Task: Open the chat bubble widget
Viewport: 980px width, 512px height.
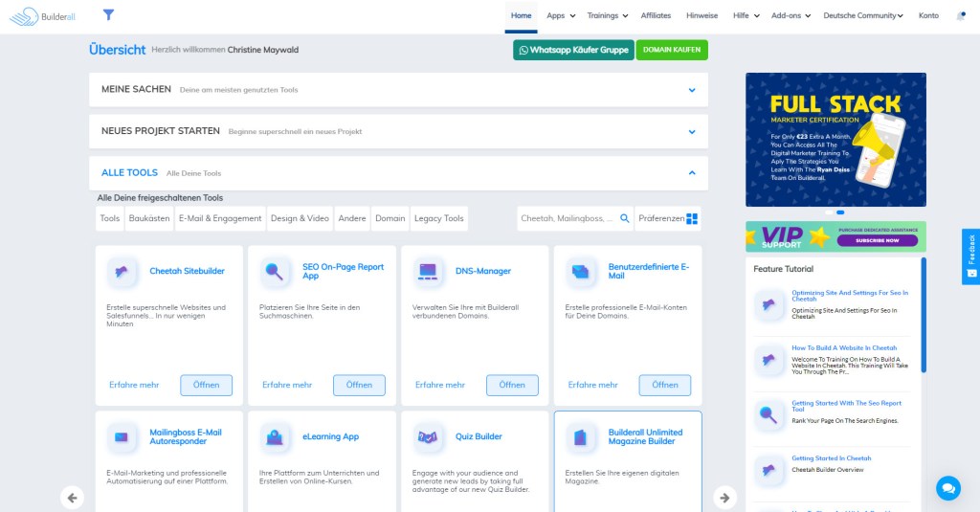Action: click(947, 488)
